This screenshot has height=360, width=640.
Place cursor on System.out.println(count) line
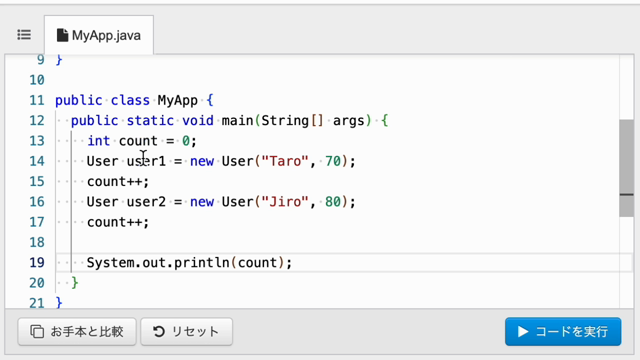(x=189, y=262)
